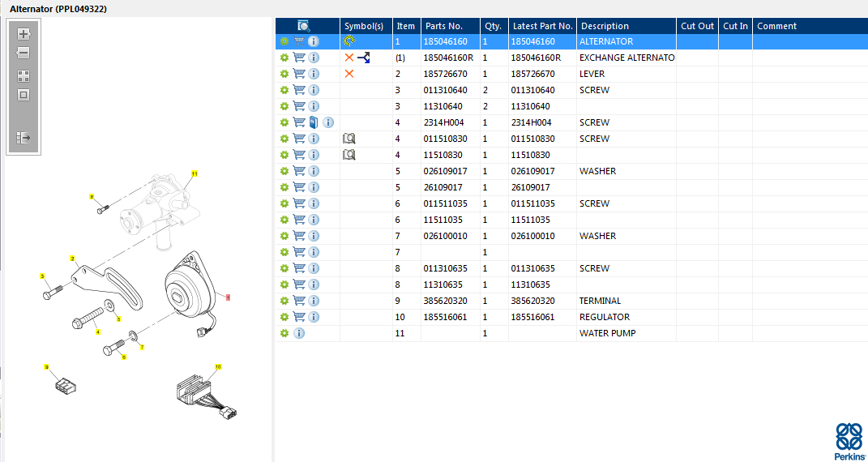Add ALTERNATOR 185046160 to cart
The height and width of the screenshot is (462, 868).
tap(299, 41)
